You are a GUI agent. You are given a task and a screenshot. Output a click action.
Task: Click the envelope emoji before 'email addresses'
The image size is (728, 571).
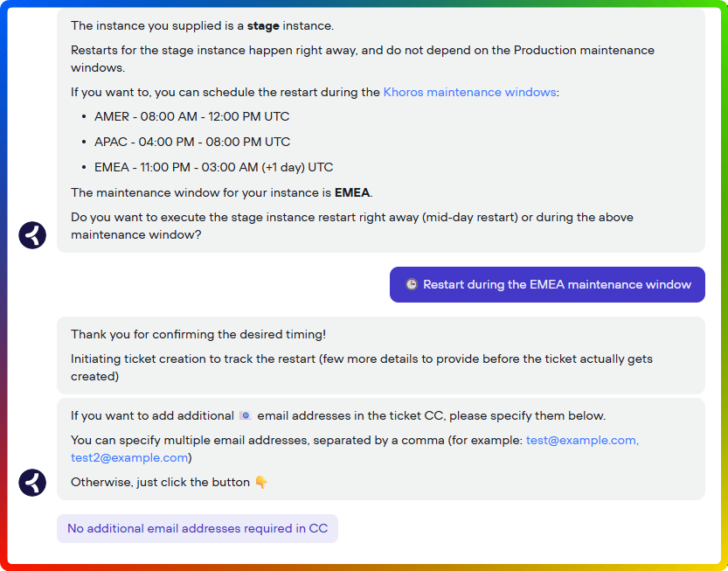click(246, 415)
